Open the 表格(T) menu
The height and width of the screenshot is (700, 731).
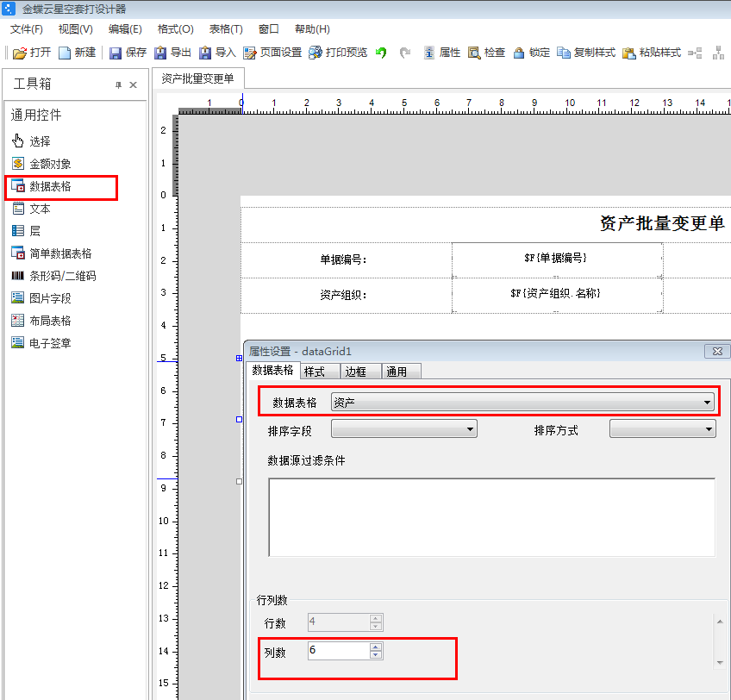(225, 28)
